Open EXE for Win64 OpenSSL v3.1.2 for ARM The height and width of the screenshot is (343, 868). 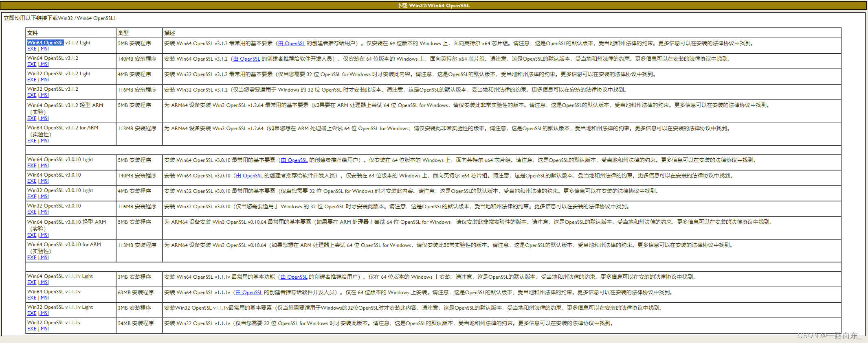[x=32, y=141]
